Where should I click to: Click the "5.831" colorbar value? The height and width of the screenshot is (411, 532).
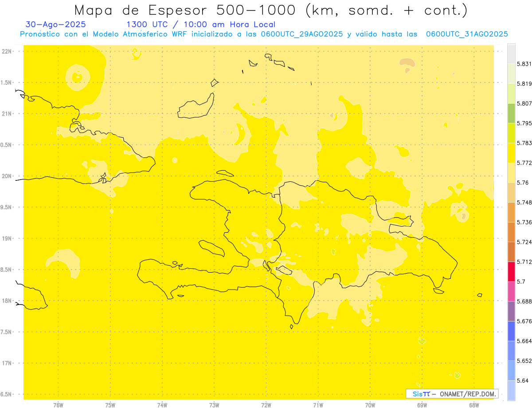[524, 64]
